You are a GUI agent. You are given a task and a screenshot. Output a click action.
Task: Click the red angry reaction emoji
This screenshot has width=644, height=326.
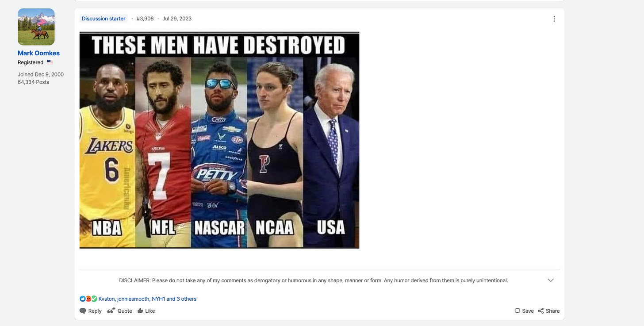pyautogui.click(x=88, y=299)
